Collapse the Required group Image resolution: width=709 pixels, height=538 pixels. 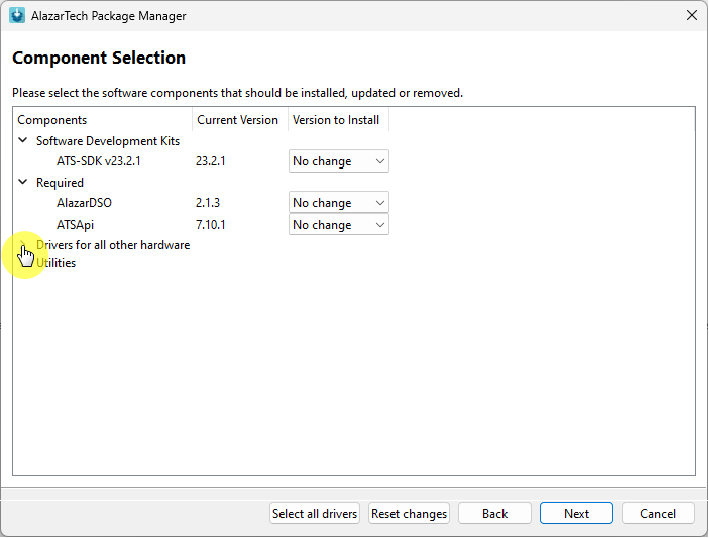click(23, 182)
